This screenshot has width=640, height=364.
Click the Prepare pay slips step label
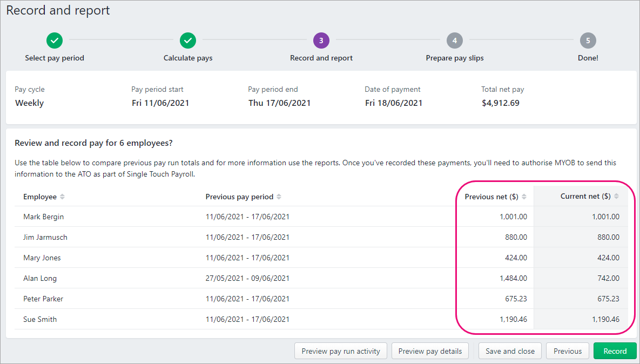(x=455, y=58)
